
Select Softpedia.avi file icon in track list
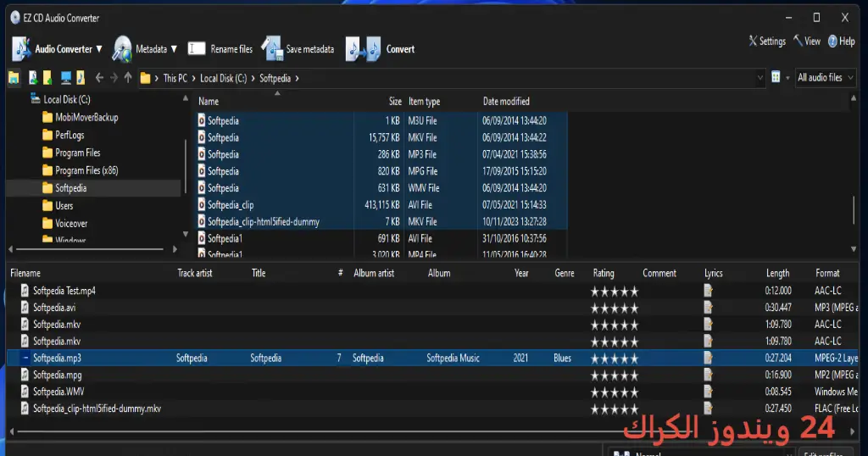(x=25, y=307)
